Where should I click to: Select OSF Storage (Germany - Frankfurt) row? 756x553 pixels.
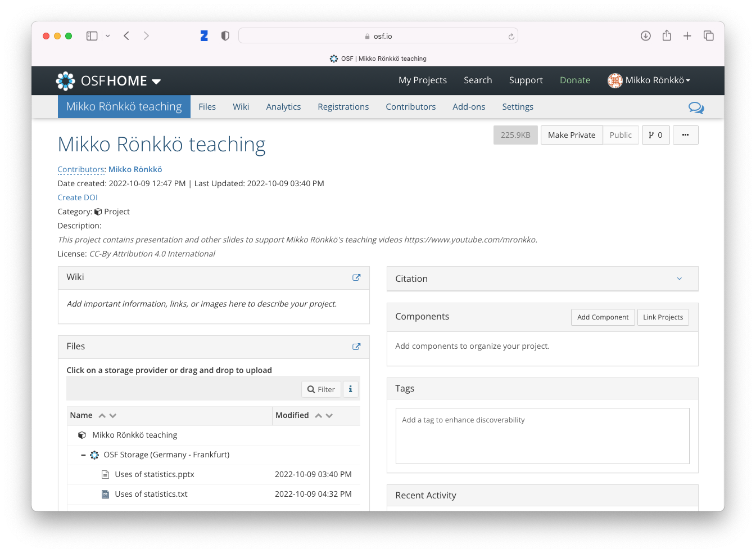[213, 455]
